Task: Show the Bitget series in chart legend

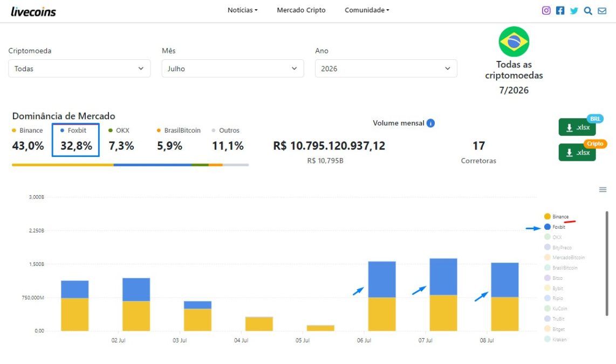Action: click(555, 329)
